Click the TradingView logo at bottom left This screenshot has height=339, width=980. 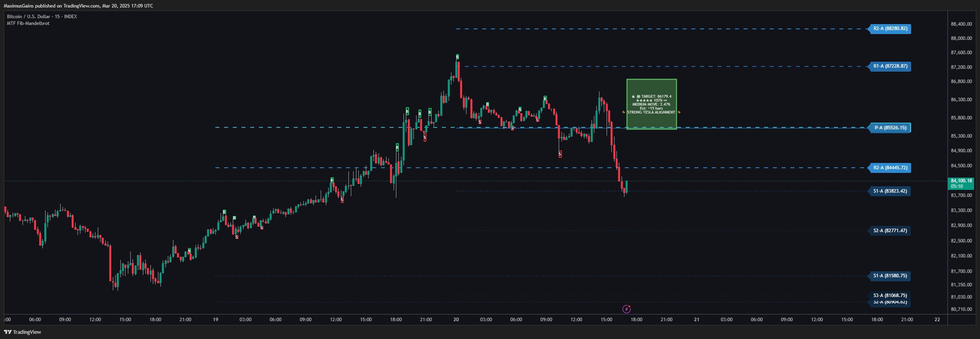23,332
